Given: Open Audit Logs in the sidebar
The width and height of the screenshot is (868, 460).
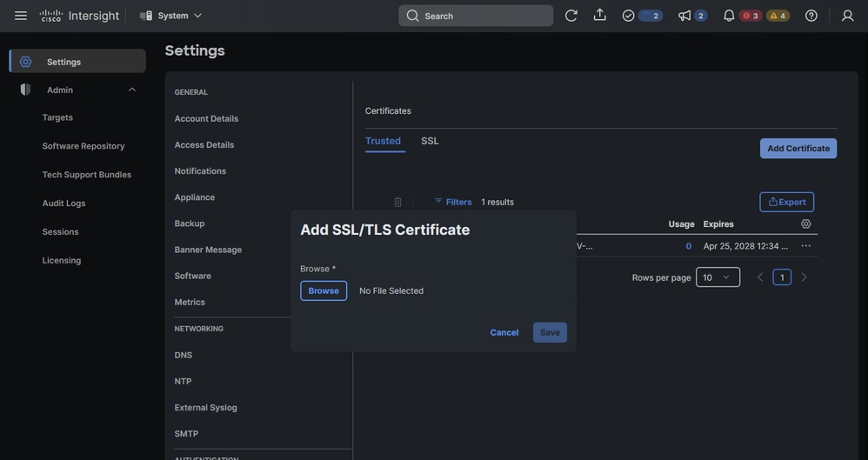Looking at the screenshot, I should click(63, 203).
